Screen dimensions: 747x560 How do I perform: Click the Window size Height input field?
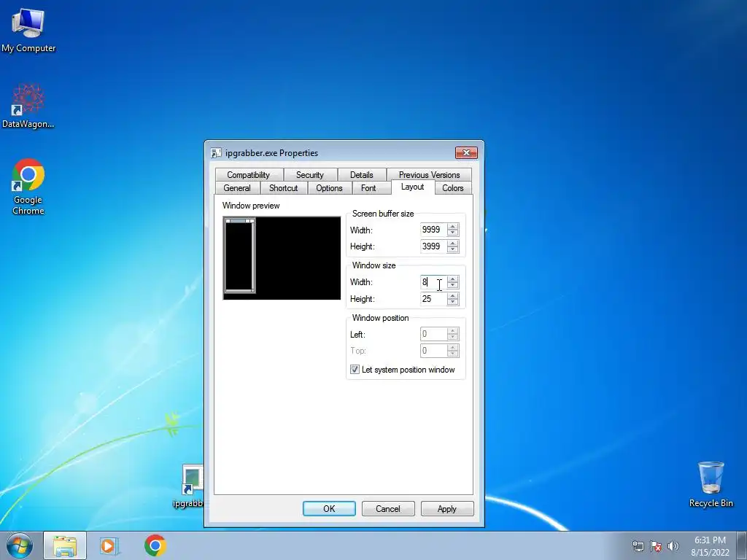point(433,298)
